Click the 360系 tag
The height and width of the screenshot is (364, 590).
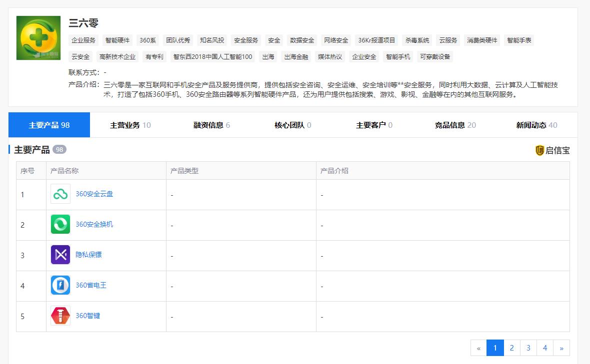click(147, 40)
